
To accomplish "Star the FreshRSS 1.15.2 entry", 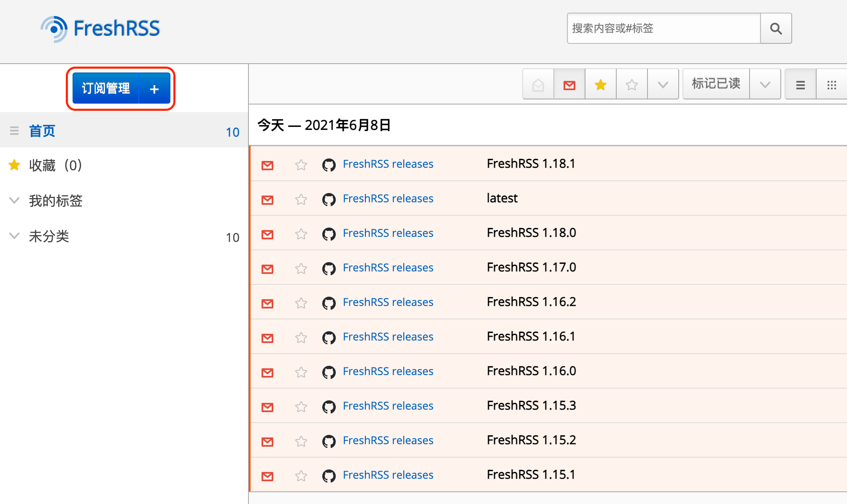I will (301, 441).
